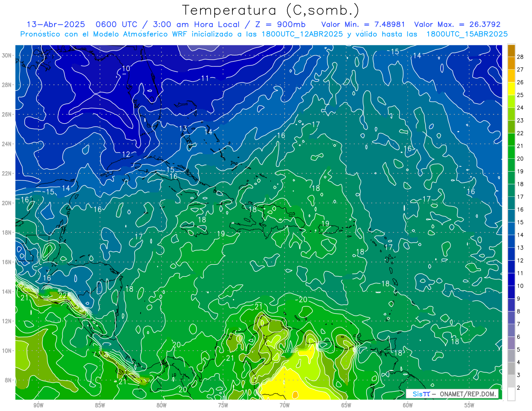Click the 14N latitude axis label
The width and height of the screenshot is (532, 411).
click(x=8, y=292)
